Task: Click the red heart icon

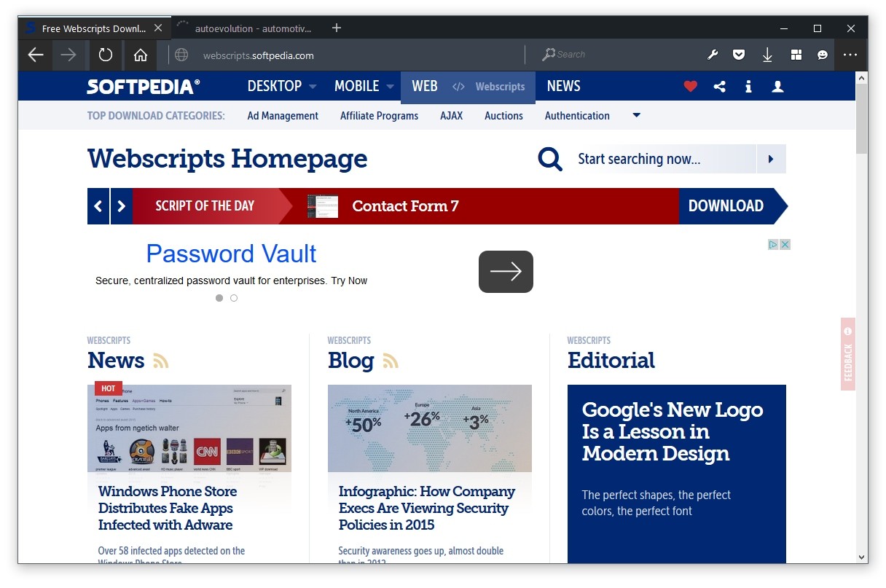Action: click(x=691, y=87)
